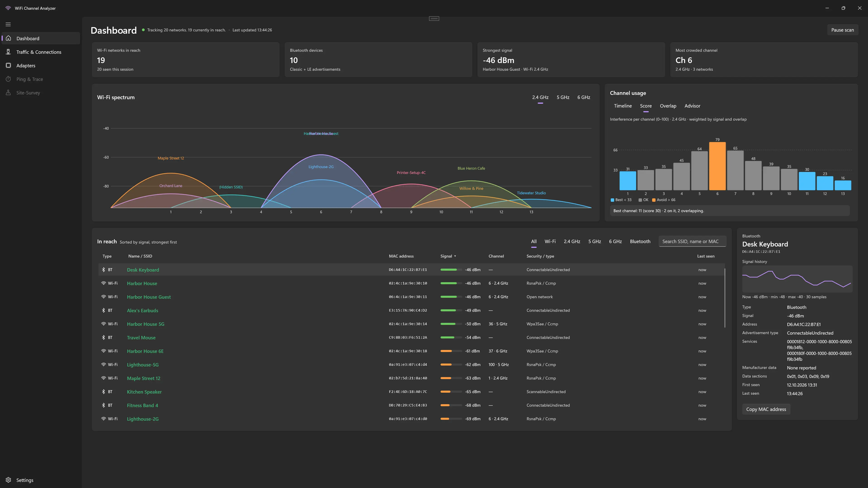The height and width of the screenshot is (488, 868).
Task: Toggle the hamburger navigation menu
Action: [8, 24]
